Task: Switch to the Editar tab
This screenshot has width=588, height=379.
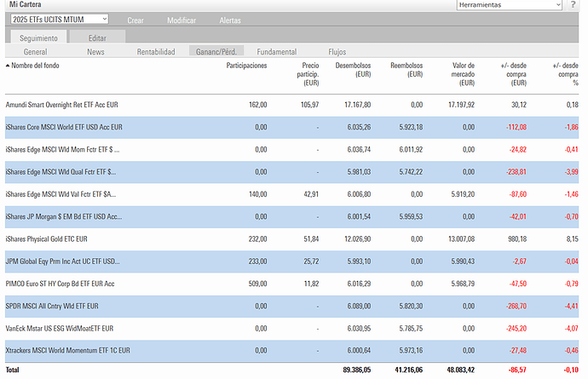Action: [x=97, y=37]
